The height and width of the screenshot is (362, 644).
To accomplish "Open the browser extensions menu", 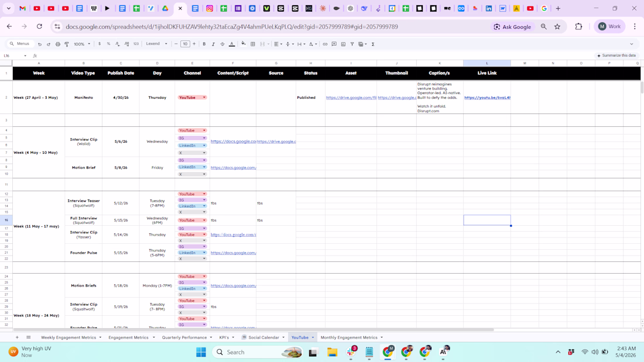I will [578, 27].
